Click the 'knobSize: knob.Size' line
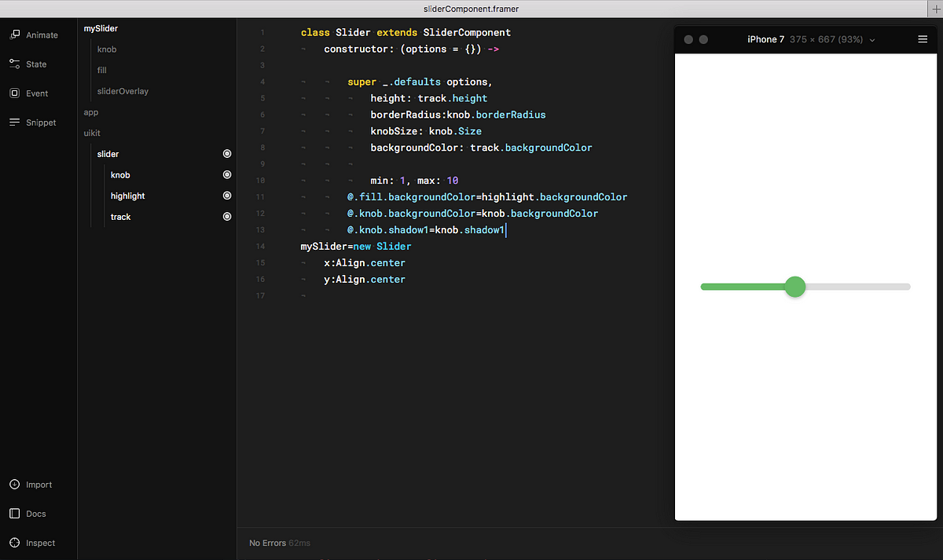 tap(426, 131)
